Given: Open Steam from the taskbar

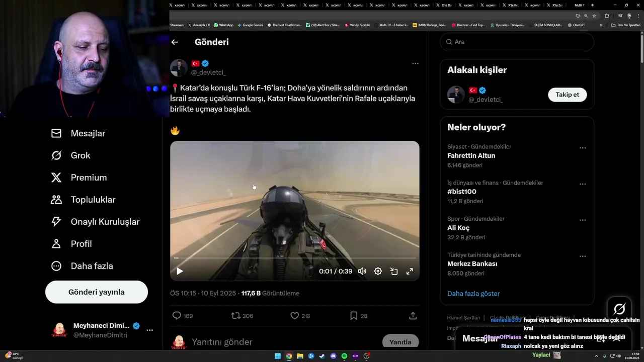Looking at the screenshot, I should pyautogui.click(x=322, y=356).
